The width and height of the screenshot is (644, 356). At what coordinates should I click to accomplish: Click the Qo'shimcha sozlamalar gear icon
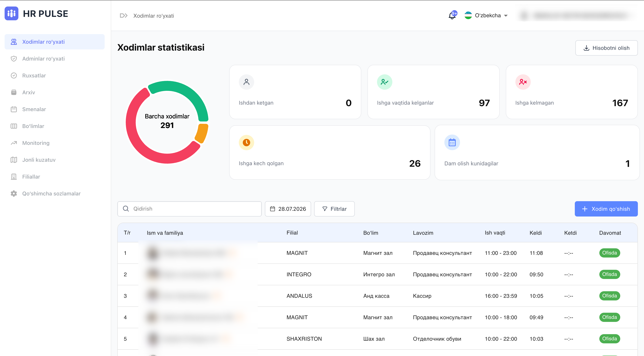pos(14,194)
